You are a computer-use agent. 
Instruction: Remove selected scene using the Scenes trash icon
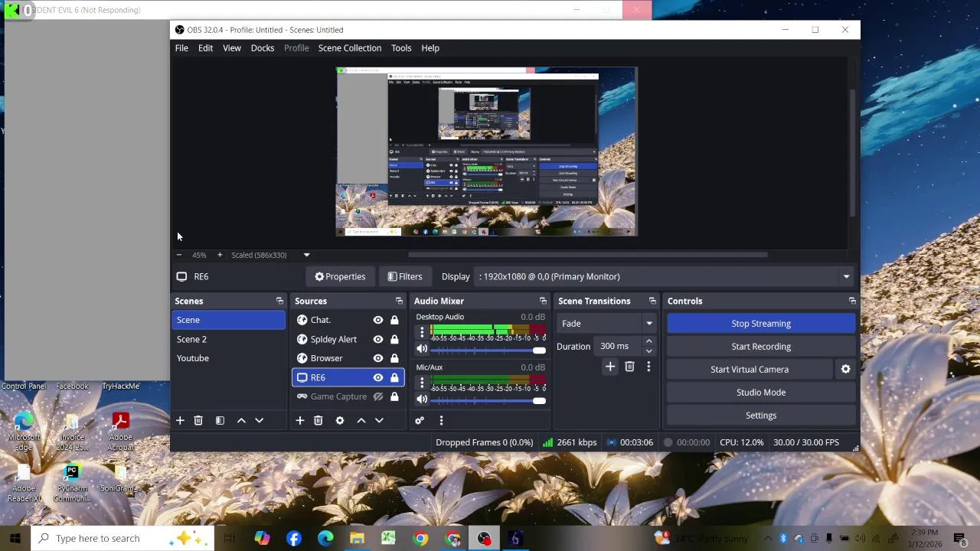(198, 420)
